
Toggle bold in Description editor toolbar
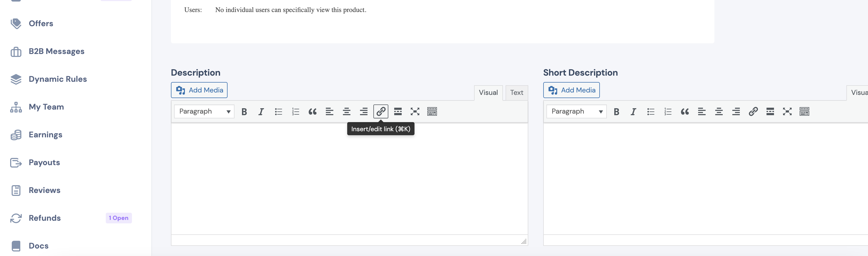244,112
